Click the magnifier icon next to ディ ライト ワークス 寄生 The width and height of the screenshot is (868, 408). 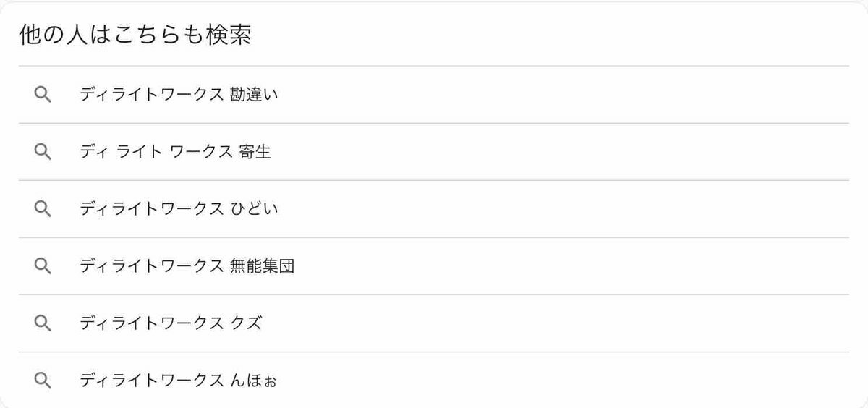43,152
